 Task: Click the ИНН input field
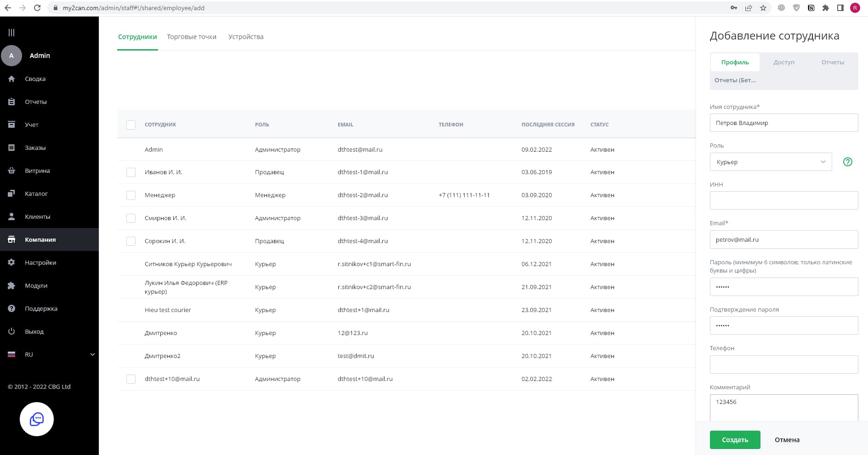click(784, 200)
